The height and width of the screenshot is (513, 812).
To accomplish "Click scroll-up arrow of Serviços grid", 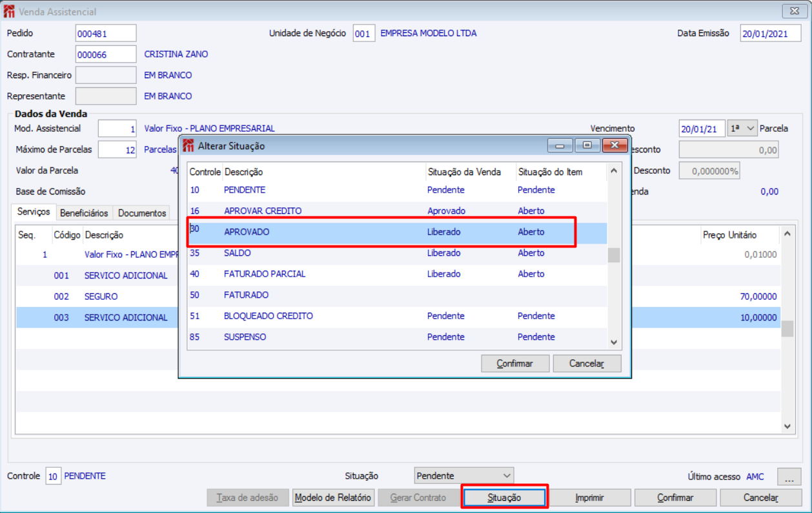I will (x=787, y=235).
